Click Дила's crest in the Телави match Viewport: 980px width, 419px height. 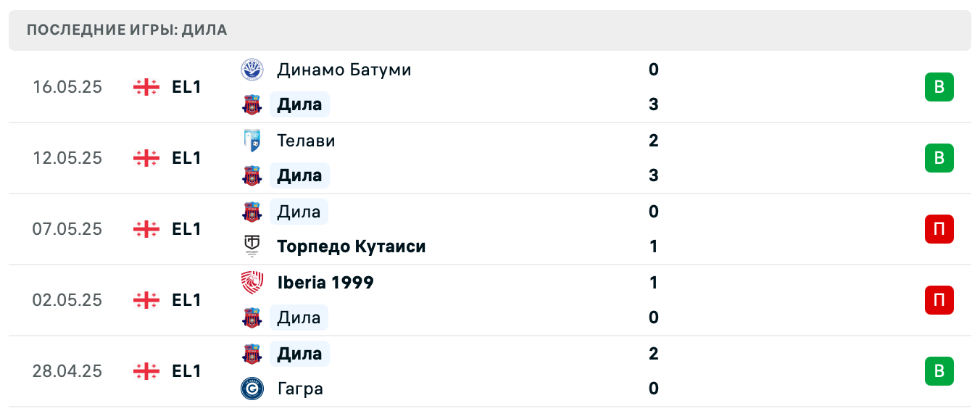coord(252,175)
